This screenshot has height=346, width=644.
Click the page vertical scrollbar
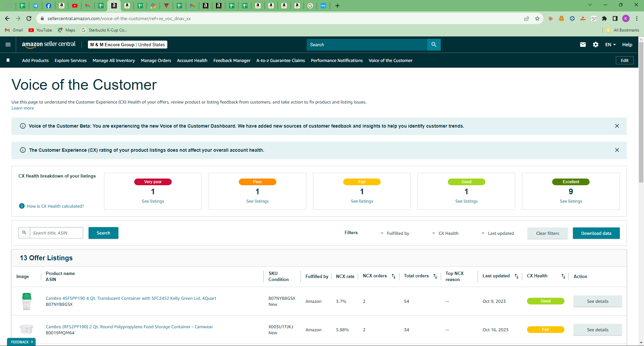pyautogui.click(x=641, y=112)
